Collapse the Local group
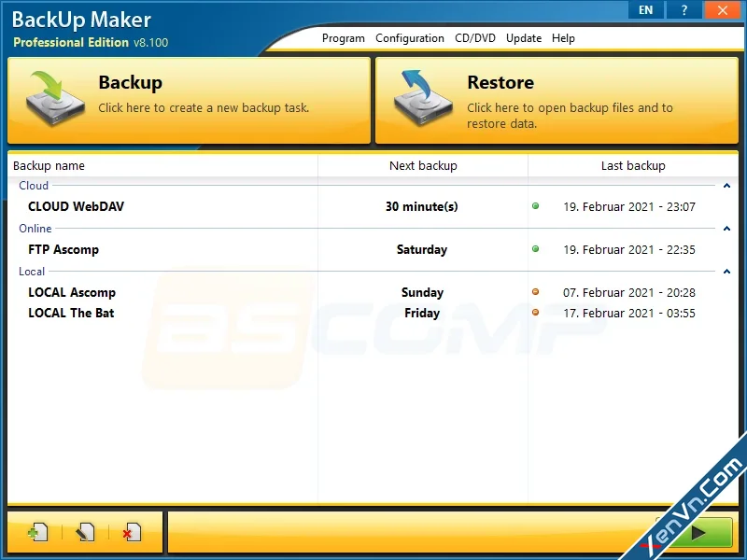 pyautogui.click(x=726, y=272)
